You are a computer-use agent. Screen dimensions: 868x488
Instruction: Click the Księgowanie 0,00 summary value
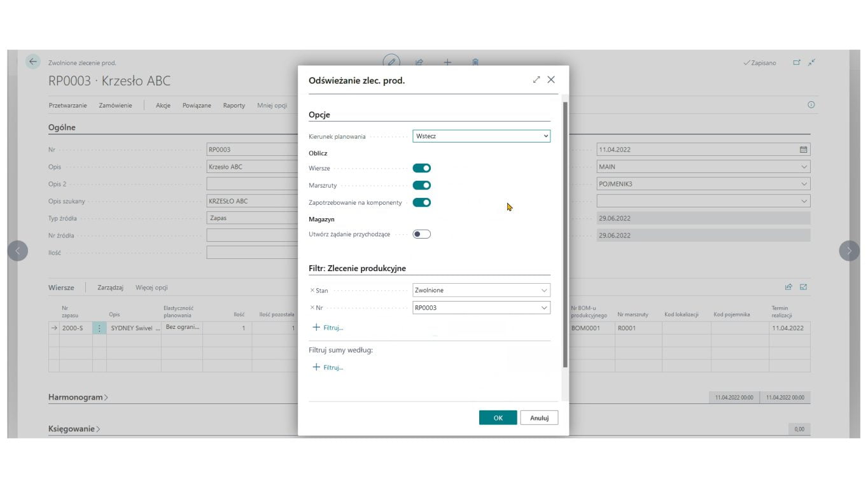(x=799, y=429)
